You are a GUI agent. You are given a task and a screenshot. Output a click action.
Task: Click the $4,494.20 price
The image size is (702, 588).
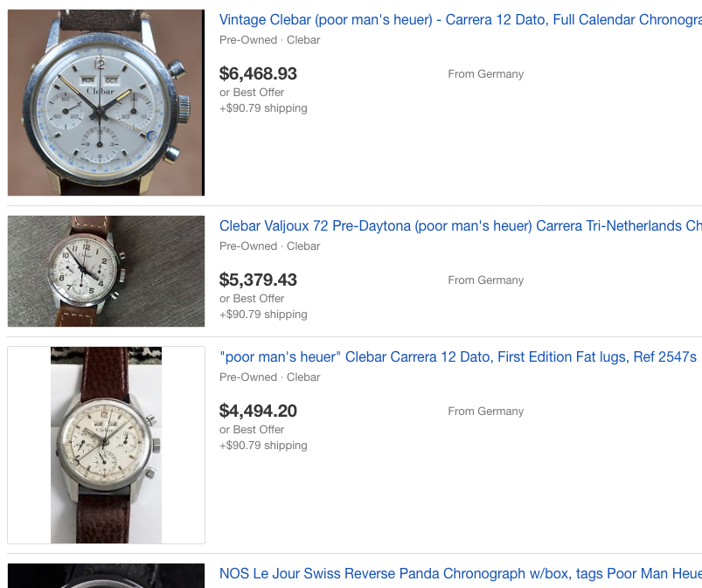click(258, 411)
